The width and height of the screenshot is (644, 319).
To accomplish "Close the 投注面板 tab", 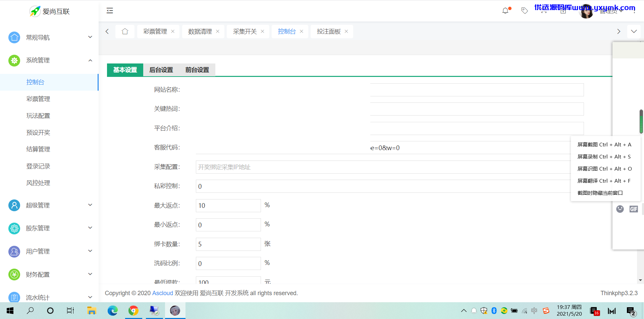I will coord(346,31).
